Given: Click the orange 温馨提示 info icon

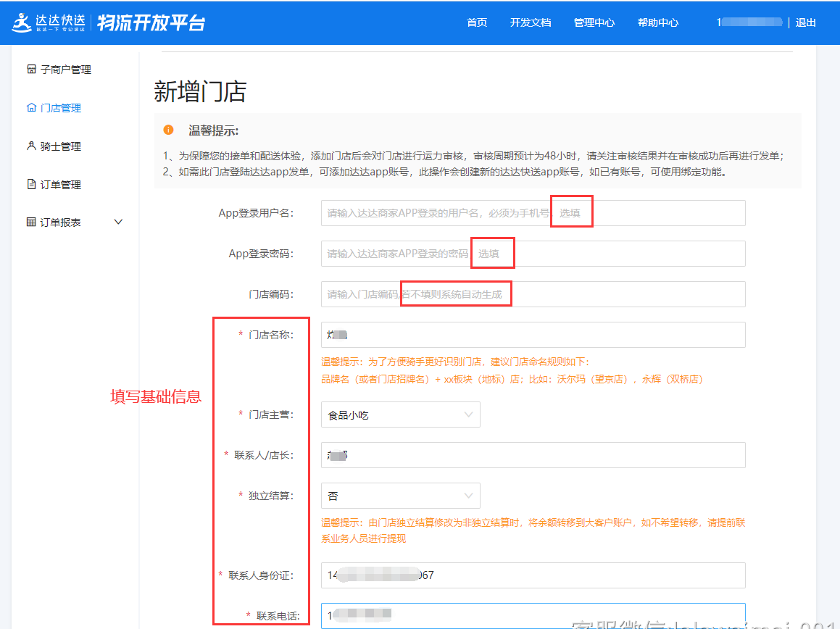Looking at the screenshot, I should click(169, 130).
